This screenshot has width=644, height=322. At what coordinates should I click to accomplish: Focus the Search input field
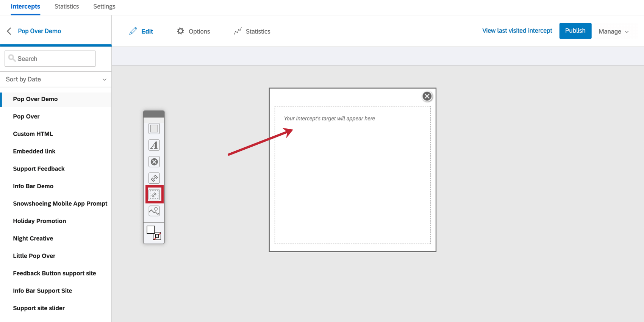[50, 59]
